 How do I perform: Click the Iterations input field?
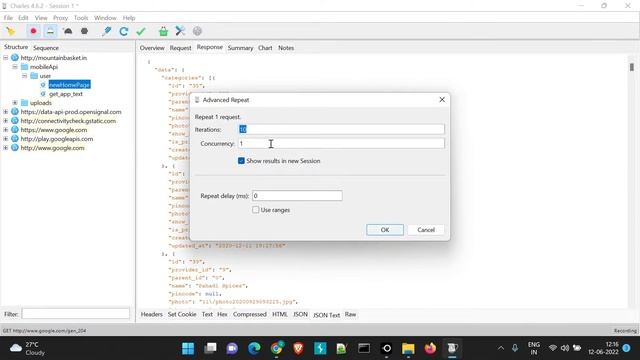pyautogui.click(x=341, y=129)
